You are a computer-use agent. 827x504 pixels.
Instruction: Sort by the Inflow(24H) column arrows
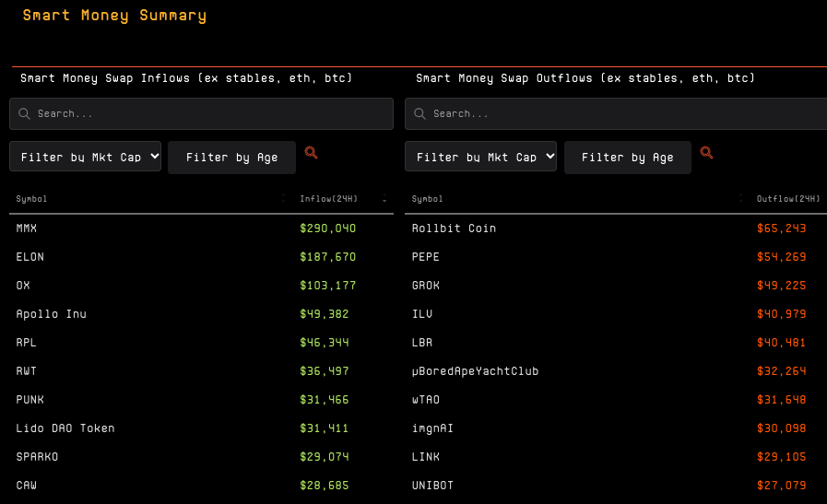pyautogui.click(x=384, y=199)
